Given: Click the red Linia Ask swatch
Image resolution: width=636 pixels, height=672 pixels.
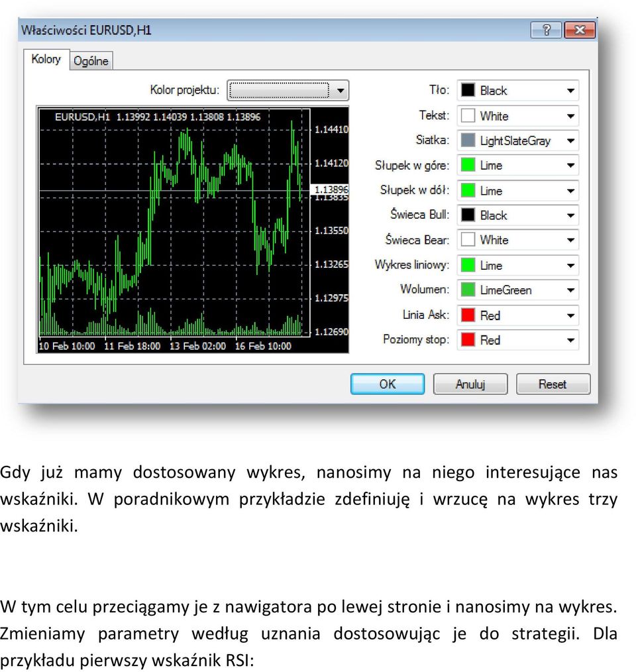Looking at the screenshot, I should tap(468, 315).
